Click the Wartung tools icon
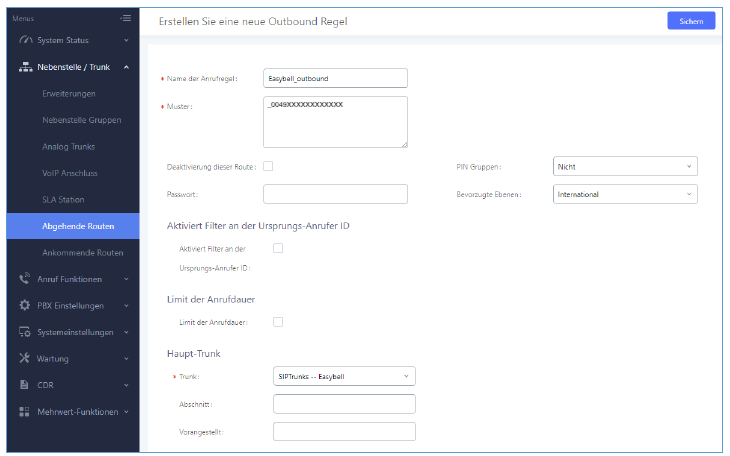The width and height of the screenshot is (730, 456). point(25,358)
